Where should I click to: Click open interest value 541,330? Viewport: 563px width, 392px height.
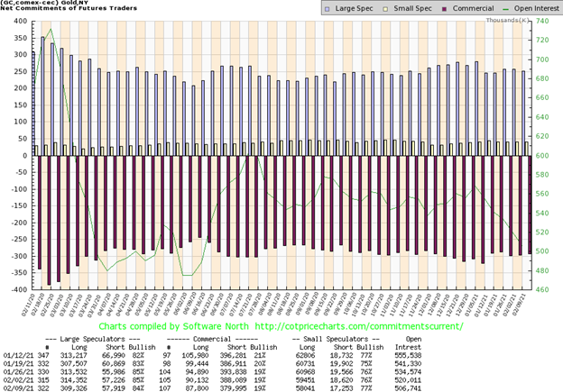pyautogui.click(x=408, y=364)
